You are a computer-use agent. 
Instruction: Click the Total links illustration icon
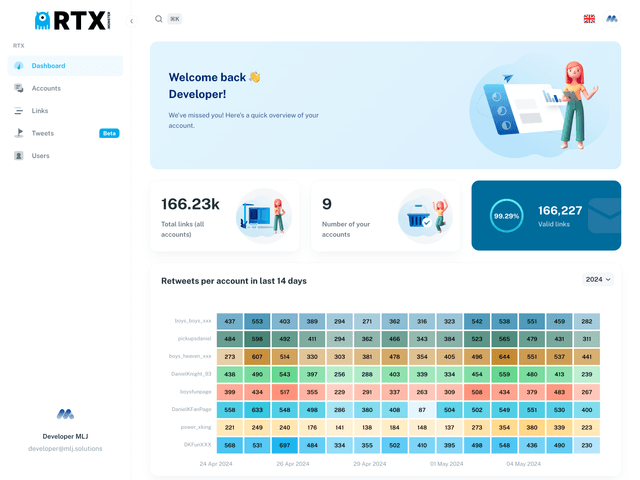click(x=261, y=216)
